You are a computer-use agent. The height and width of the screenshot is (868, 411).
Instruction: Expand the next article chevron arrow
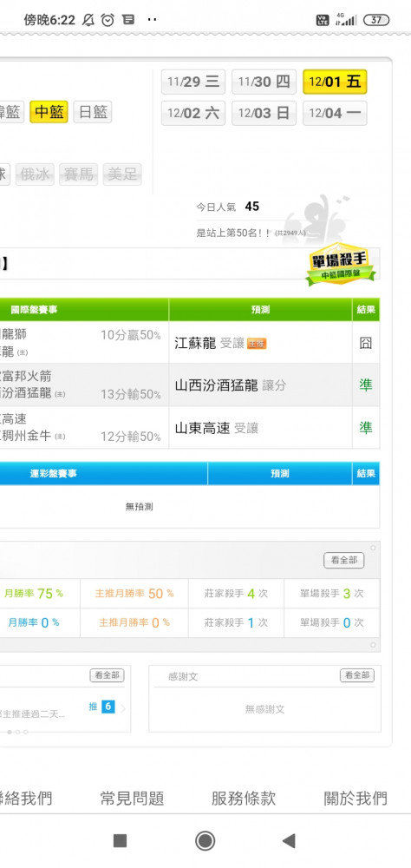(123, 707)
